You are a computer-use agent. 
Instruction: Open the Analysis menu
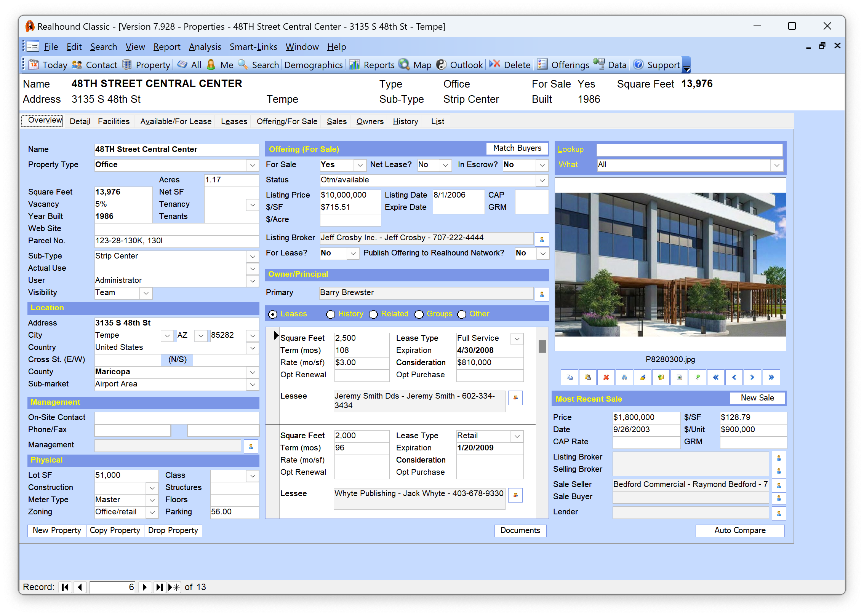(205, 47)
